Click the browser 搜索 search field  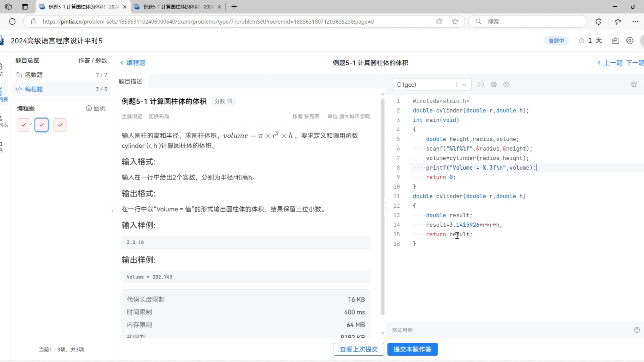point(528,21)
